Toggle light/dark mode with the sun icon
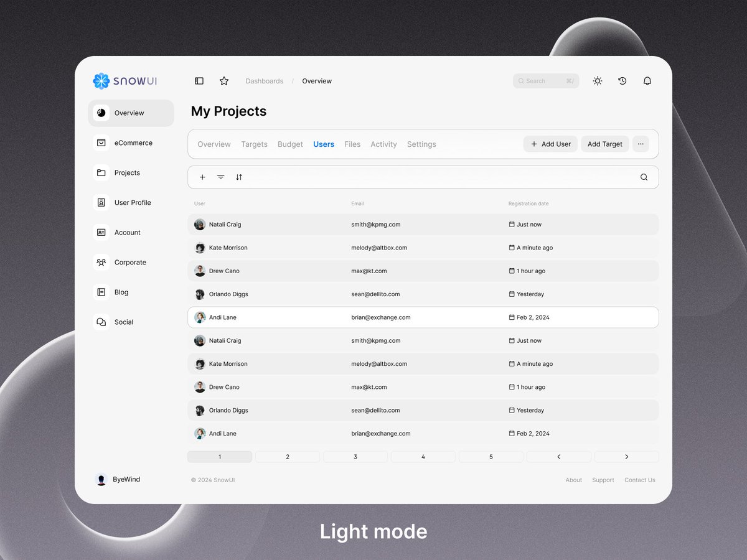 pyautogui.click(x=597, y=81)
